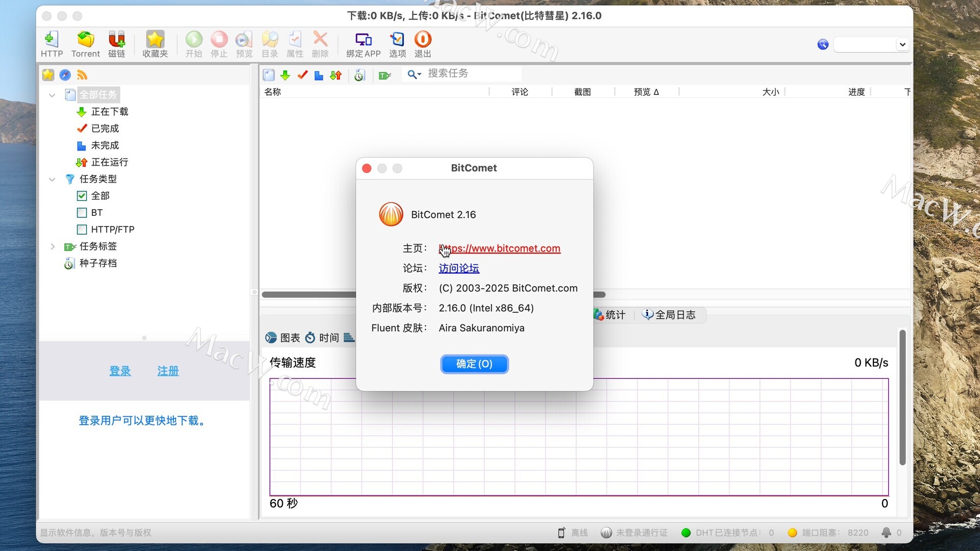Open 绑定APP bind device button

pos(363,44)
